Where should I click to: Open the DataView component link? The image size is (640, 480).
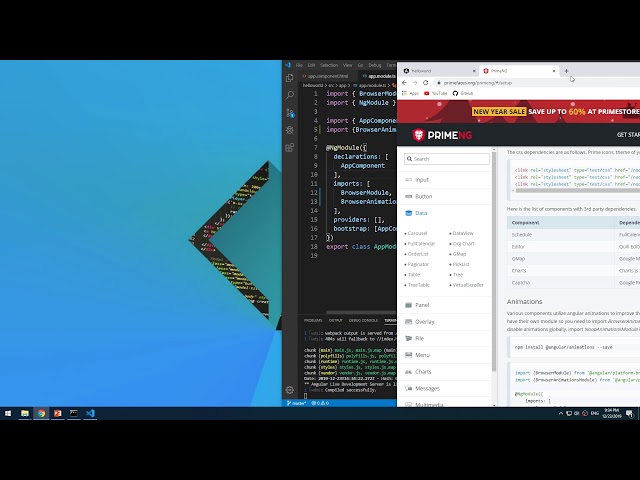point(462,233)
